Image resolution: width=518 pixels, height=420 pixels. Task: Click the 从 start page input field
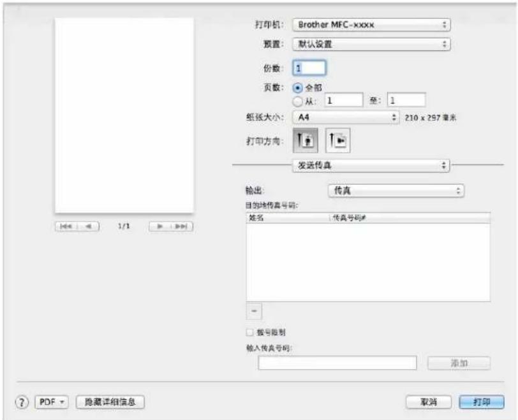(x=344, y=100)
